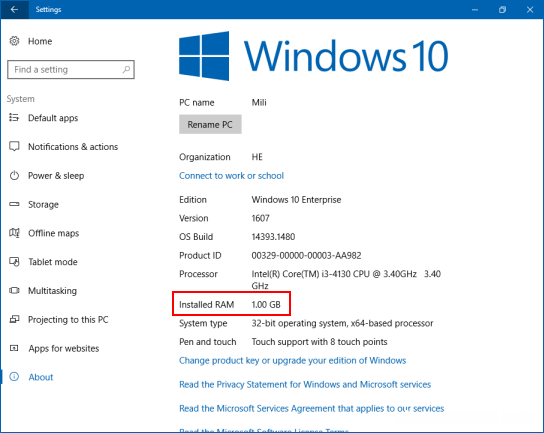
Task: Select Offline maps
Action: point(54,233)
